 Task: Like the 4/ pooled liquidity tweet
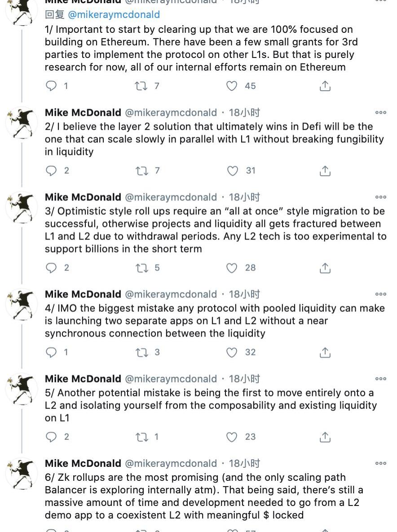coord(232,353)
